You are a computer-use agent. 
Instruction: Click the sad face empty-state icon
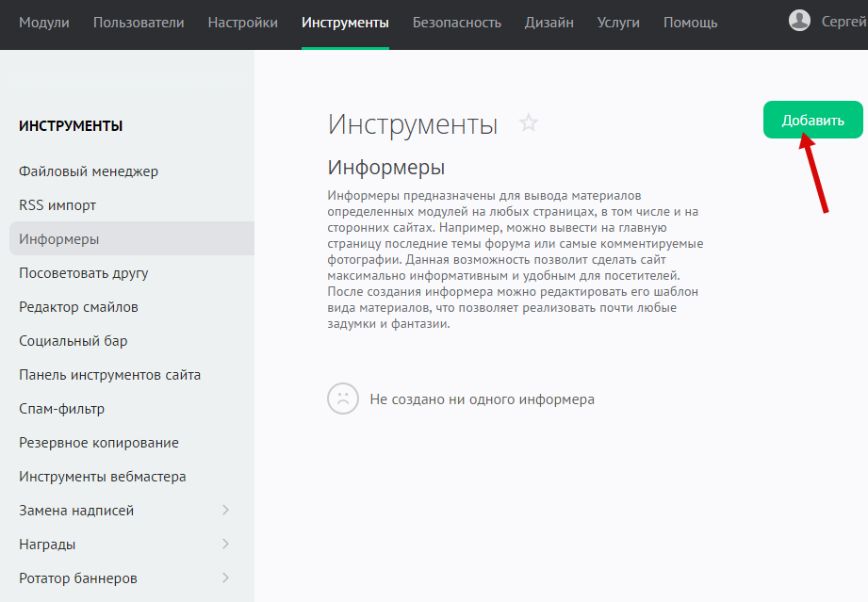point(343,399)
